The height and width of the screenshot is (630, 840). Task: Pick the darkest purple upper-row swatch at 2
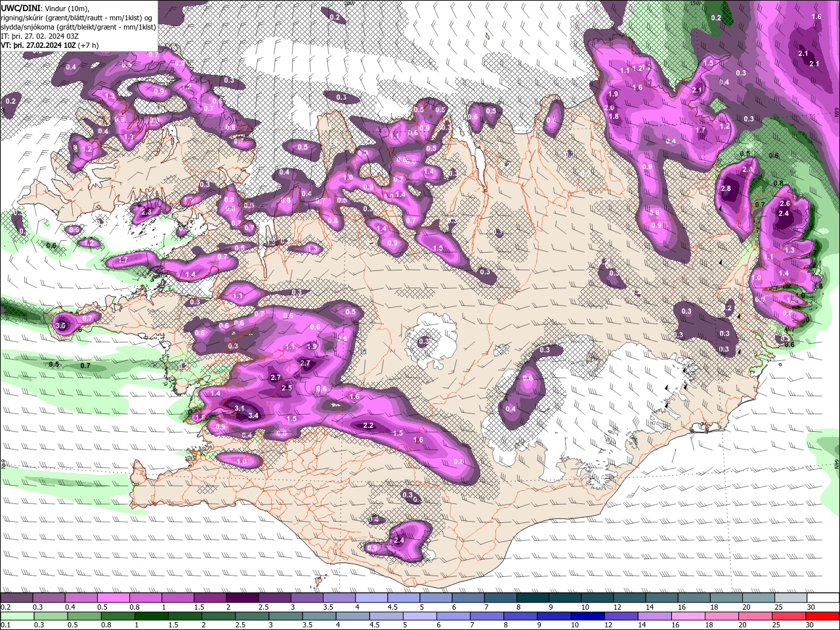[242, 598]
